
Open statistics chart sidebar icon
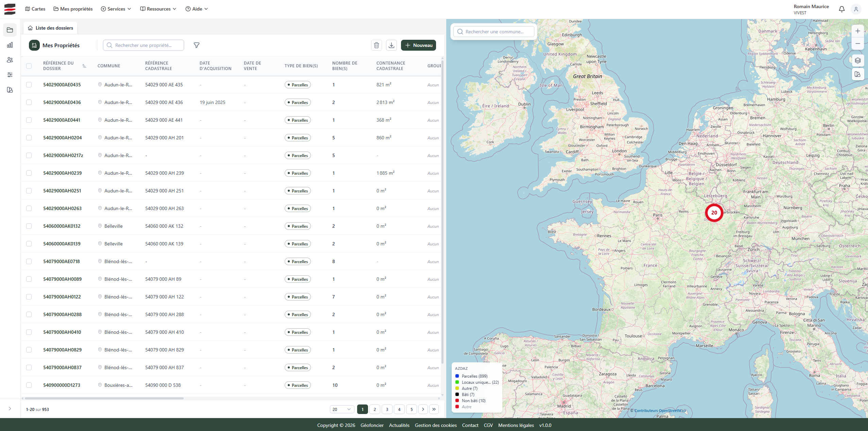(x=10, y=45)
